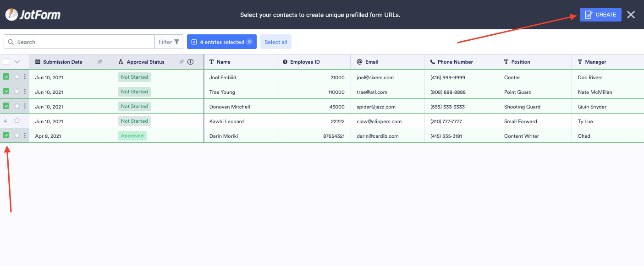Image resolution: width=644 pixels, height=266 pixels.
Task: Toggle pin on Approval Status column
Action: point(182,62)
